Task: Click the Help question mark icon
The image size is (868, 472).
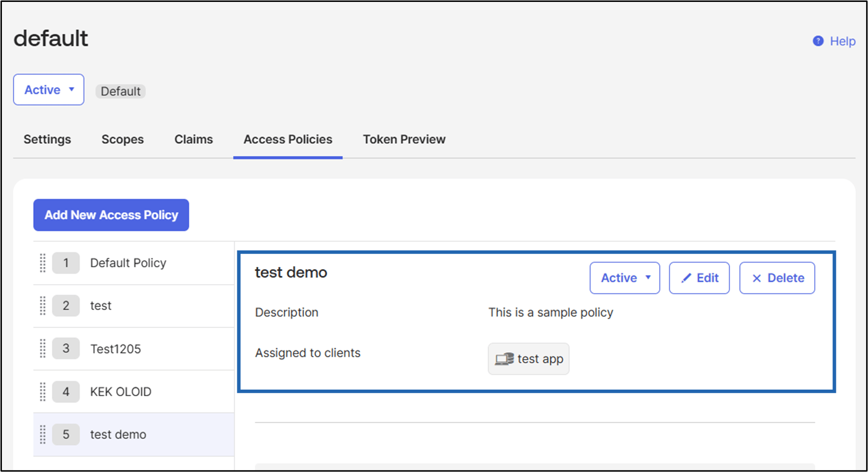Action: coord(818,41)
